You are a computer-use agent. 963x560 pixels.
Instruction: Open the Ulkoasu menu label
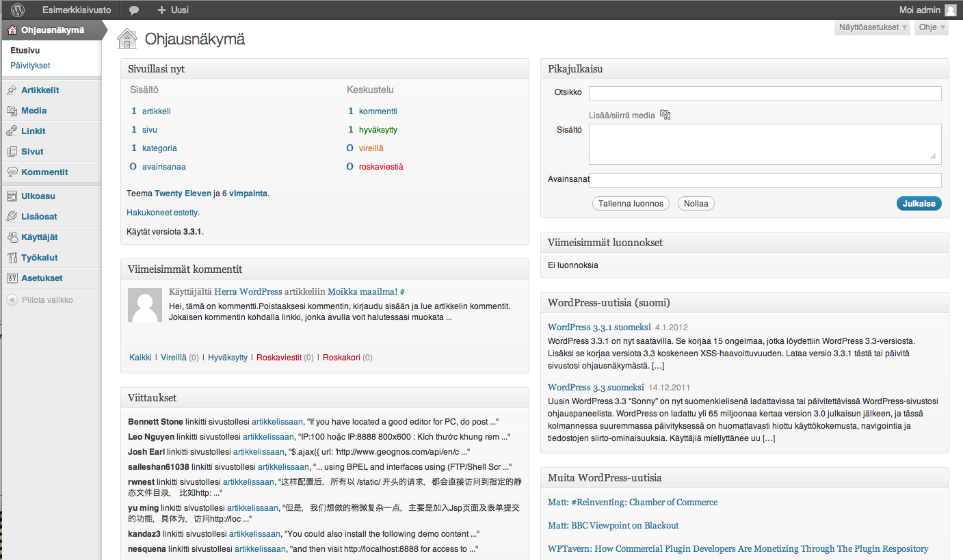coord(38,196)
